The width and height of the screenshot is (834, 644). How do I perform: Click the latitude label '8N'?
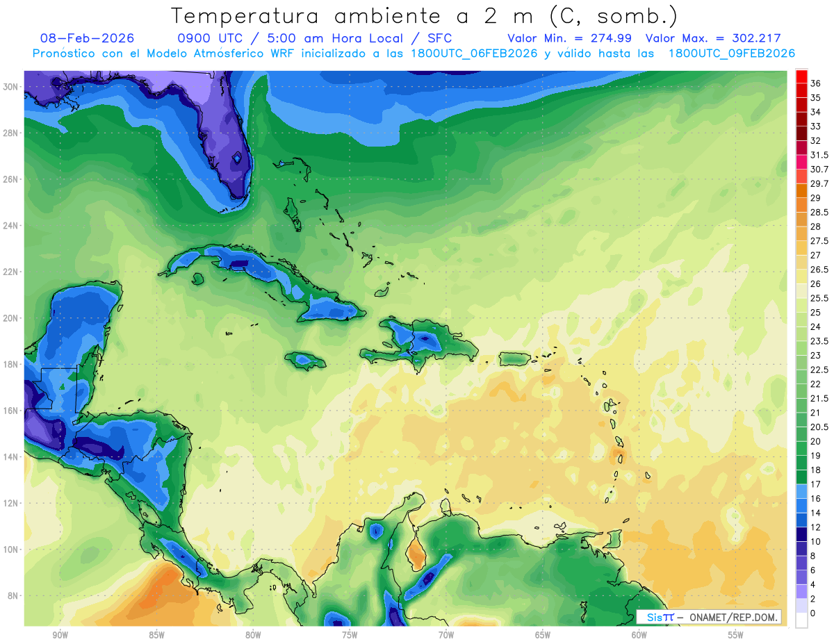(14, 595)
